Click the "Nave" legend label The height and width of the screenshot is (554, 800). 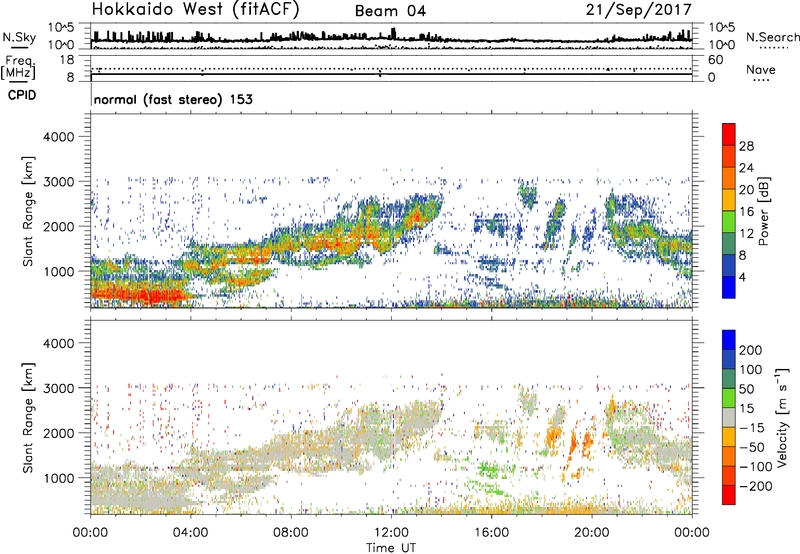pyautogui.click(x=760, y=70)
